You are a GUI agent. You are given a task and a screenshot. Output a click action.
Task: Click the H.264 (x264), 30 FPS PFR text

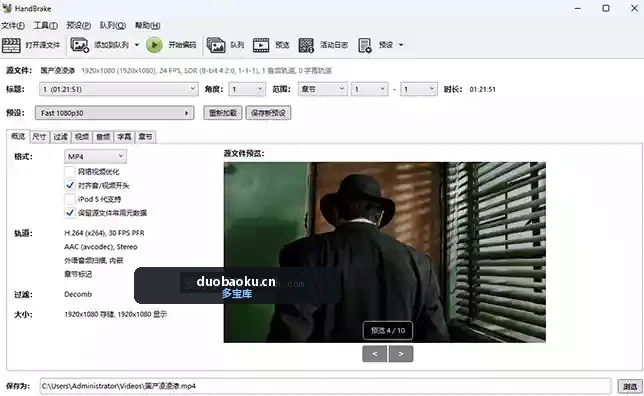click(x=104, y=233)
